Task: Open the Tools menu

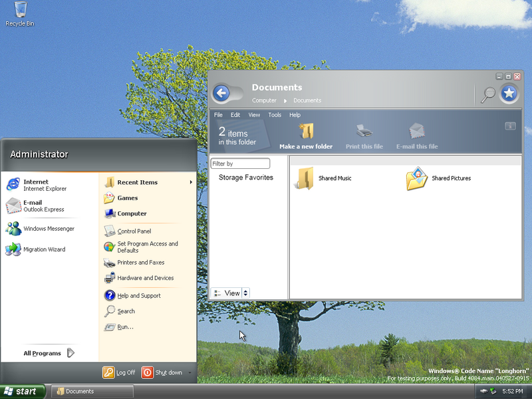Action: (275, 115)
